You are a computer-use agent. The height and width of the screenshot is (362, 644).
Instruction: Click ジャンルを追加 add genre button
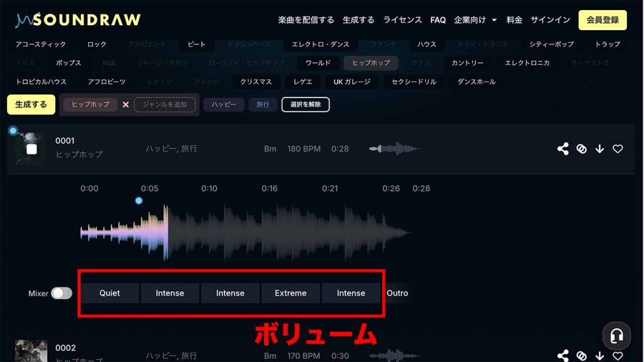tap(165, 105)
